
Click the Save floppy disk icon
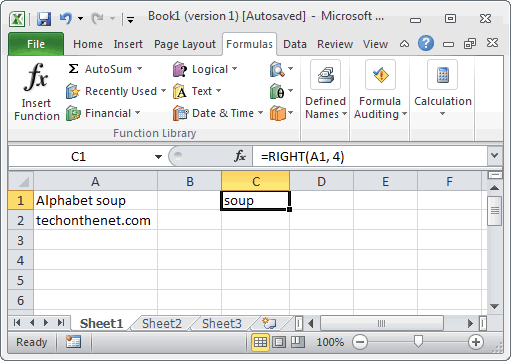(44, 19)
